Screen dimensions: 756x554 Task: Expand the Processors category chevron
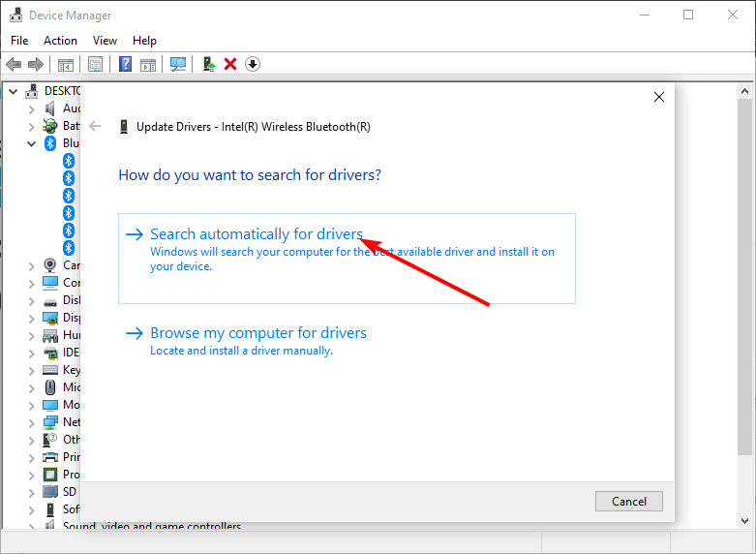pos(32,475)
